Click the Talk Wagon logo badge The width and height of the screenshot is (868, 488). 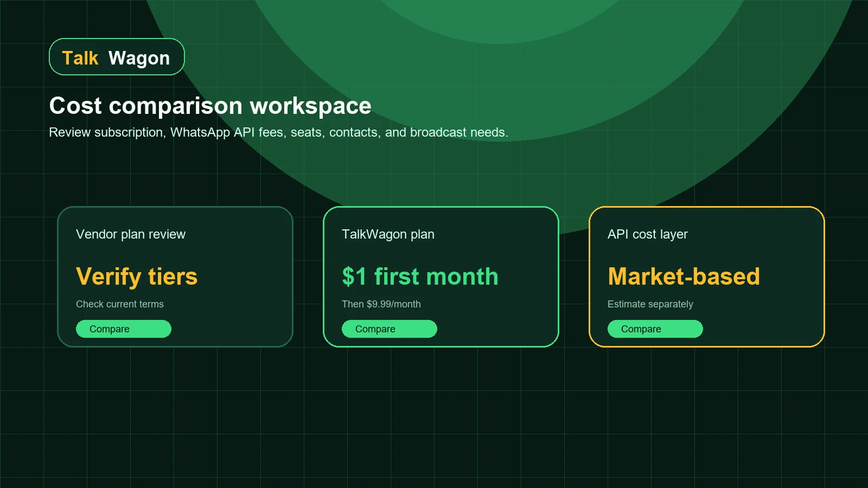click(x=117, y=57)
